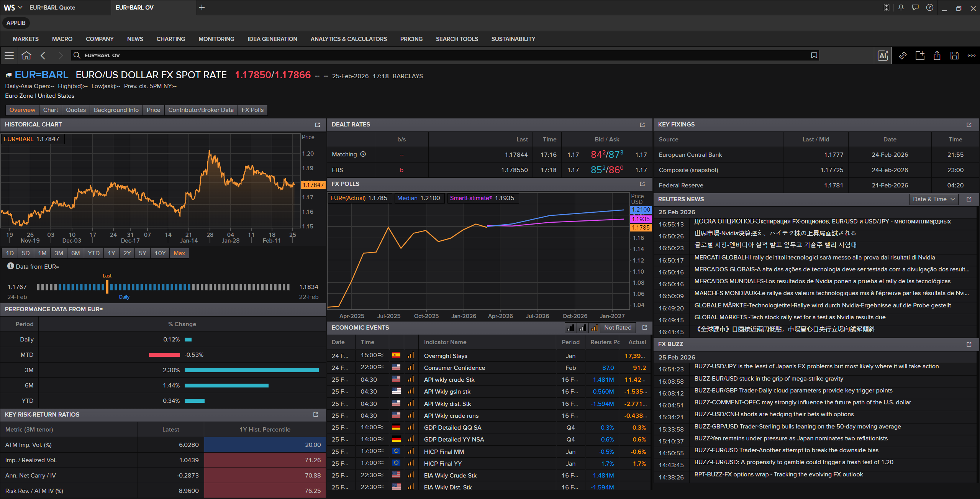Open the AI assistant panel
This screenshot has width=980, height=499.
(x=883, y=56)
